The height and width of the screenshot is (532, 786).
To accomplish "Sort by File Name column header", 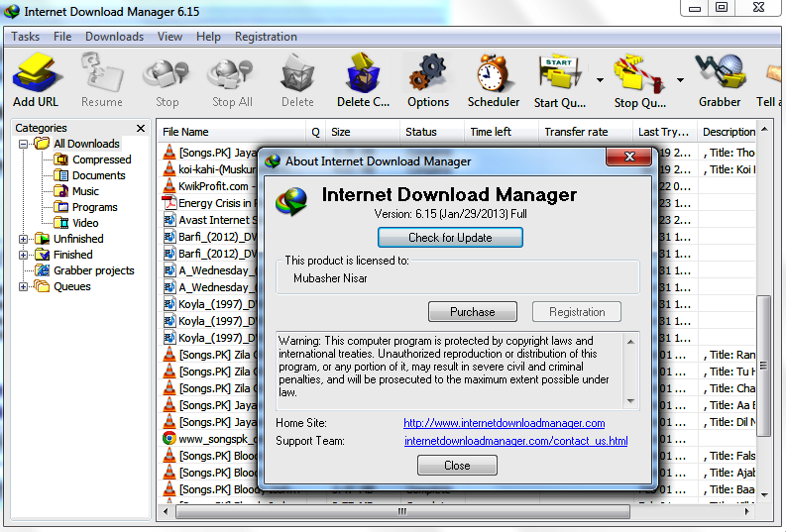I will [232, 132].
